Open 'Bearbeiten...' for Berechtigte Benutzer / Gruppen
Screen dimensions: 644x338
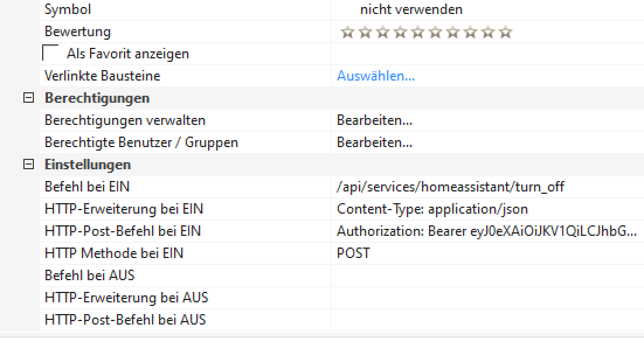[375, 142]
